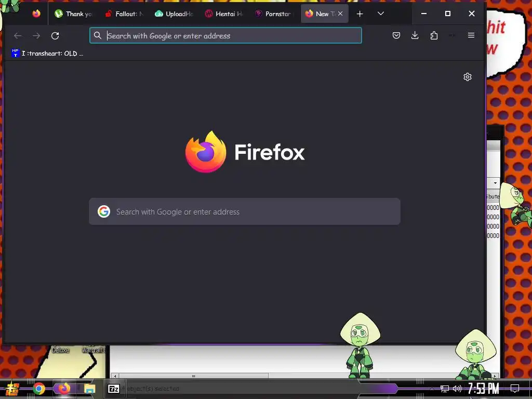The width and height of the screenshot is (532, 399).
Task: Open Google Chrome from the taskbar
Action: pyautogui.click(x=39, y=389)
